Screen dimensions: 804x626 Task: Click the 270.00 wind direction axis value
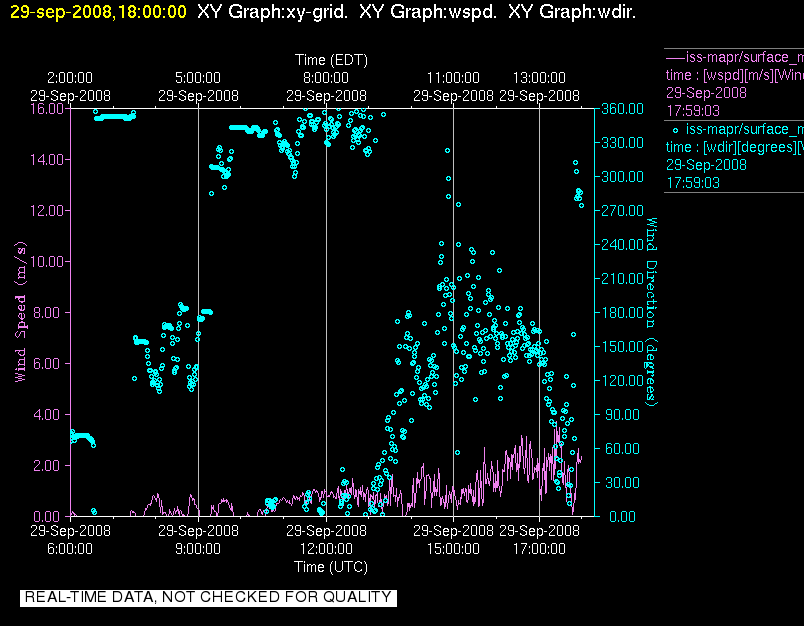622,211
